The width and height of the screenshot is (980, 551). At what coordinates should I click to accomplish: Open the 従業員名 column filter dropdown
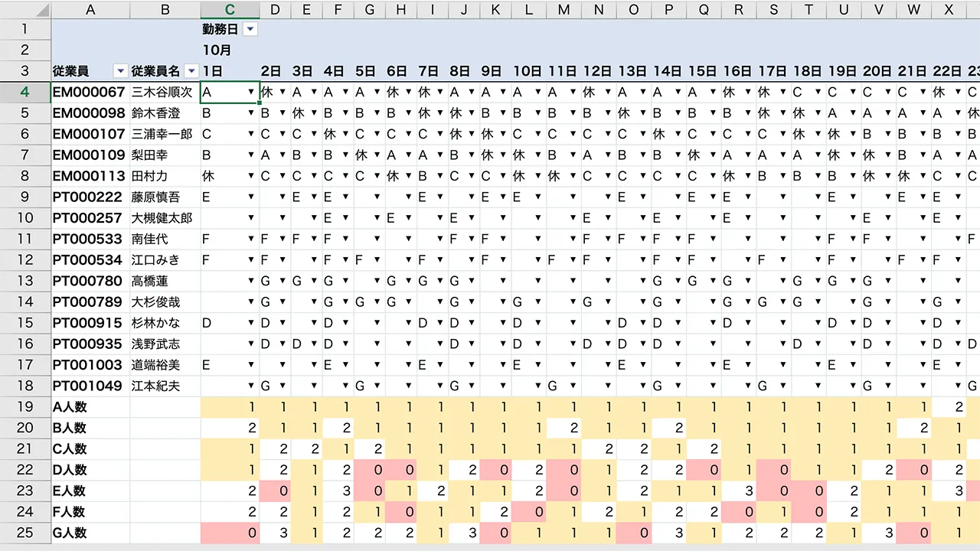pos(191,71)
